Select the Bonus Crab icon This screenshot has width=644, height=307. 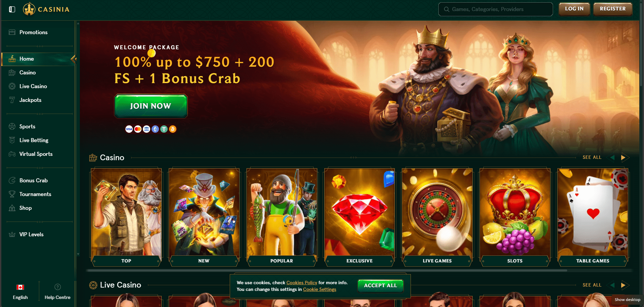click(12, 180)
